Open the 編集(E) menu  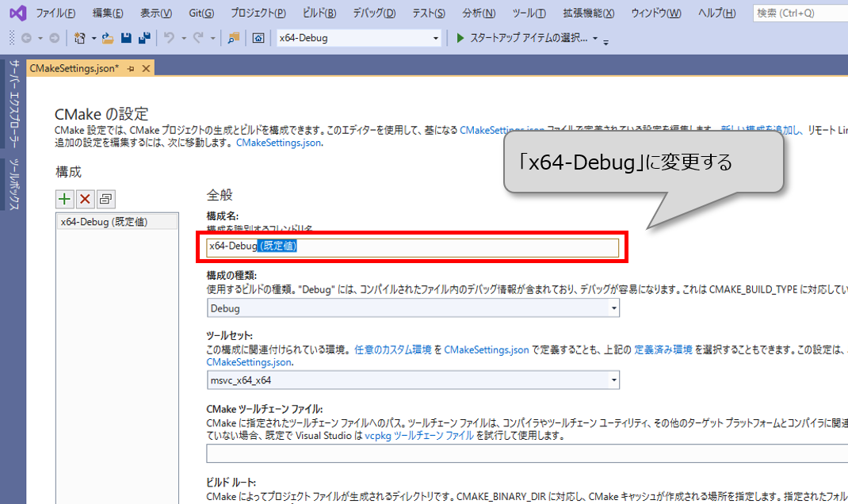point(108,13)
